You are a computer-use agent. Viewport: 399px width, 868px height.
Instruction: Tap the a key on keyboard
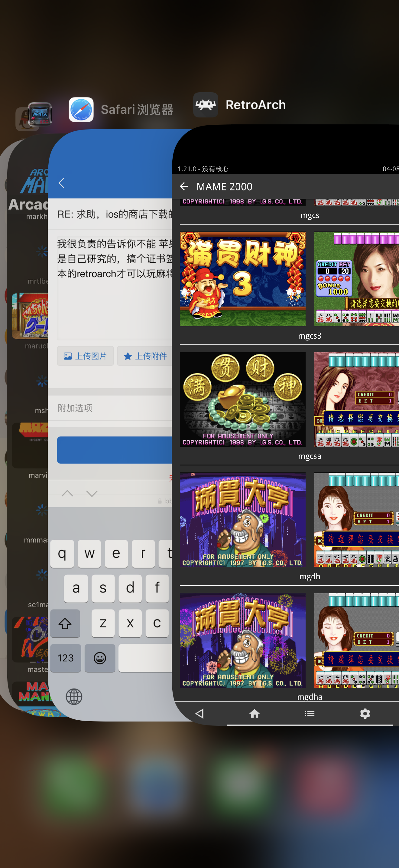(76, 588)
